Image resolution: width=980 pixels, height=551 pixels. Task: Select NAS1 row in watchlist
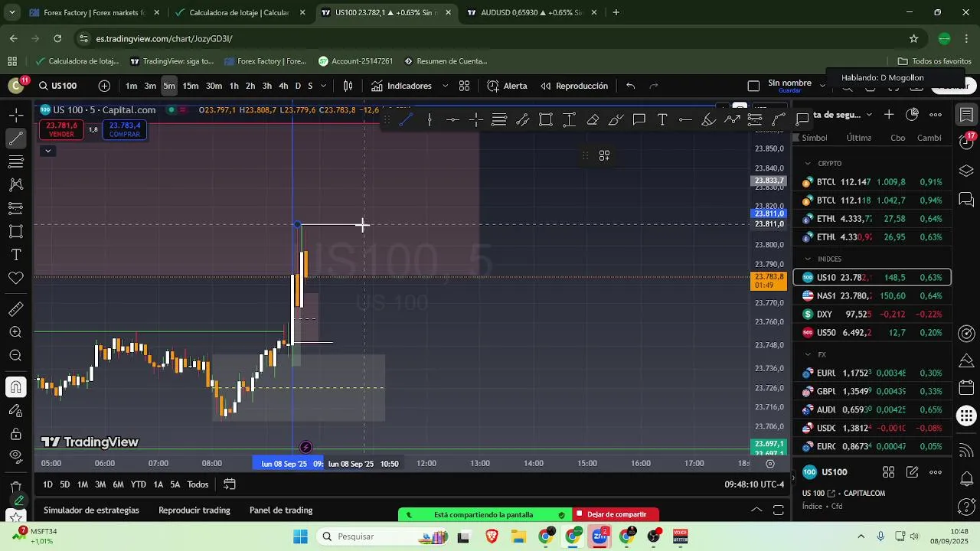[x=872, y=295]
